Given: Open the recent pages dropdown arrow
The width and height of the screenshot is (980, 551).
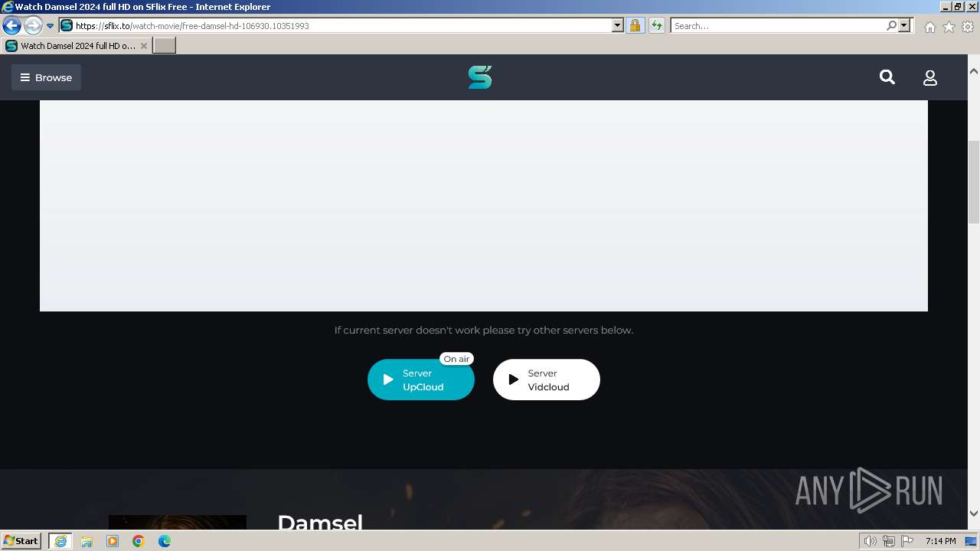Looking at the screenshot, I should point(50,26).
